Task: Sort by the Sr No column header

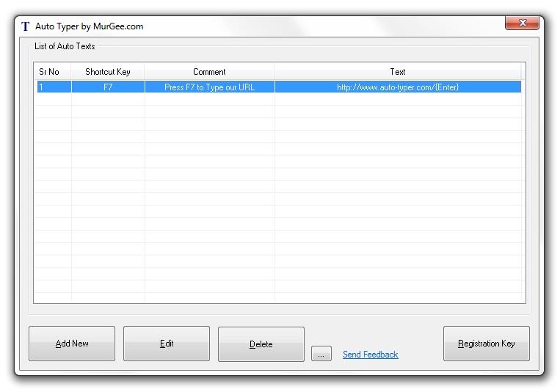Action: [53, 72]
